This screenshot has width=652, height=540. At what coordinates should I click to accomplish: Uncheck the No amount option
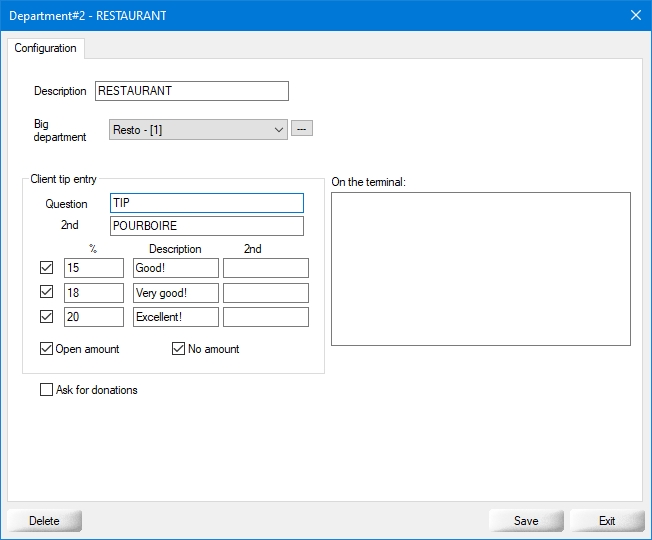tap(179, 349)
